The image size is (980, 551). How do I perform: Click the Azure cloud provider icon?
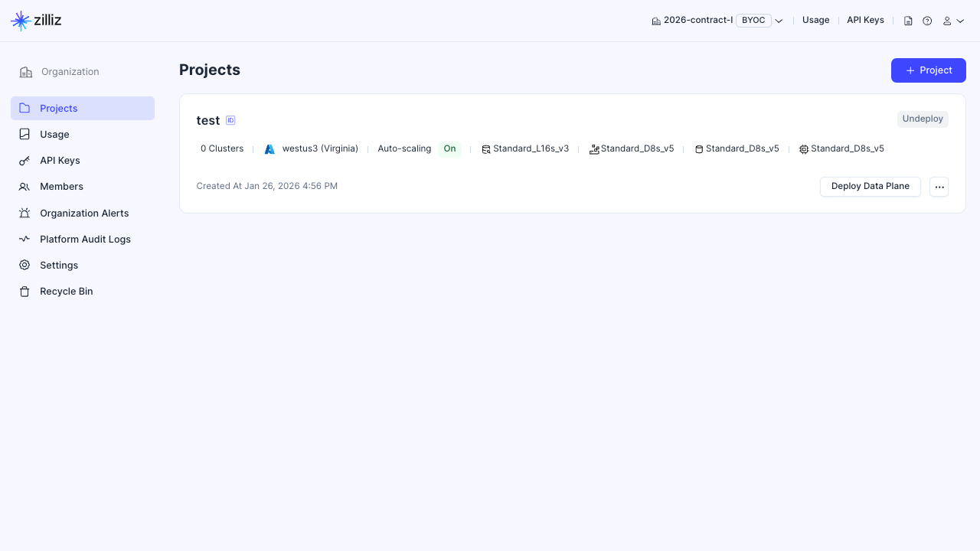pos(269,149)
